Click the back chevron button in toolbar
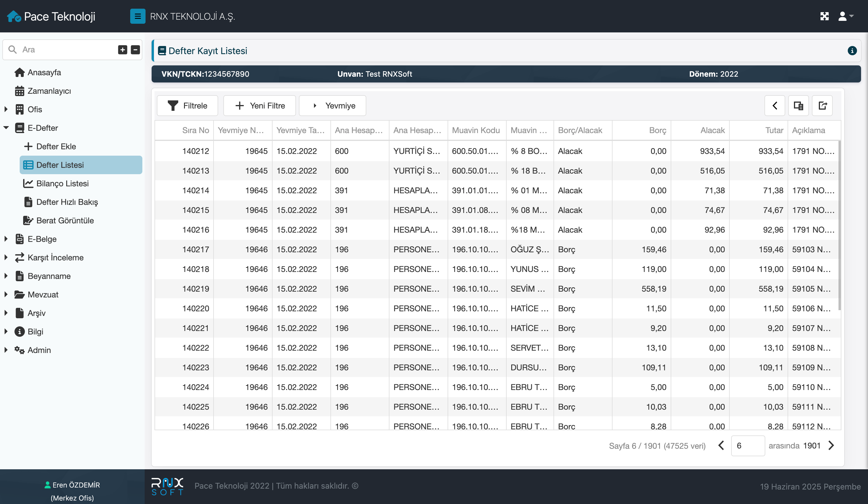This screenshot has height=504, width=868. (775, 105)
